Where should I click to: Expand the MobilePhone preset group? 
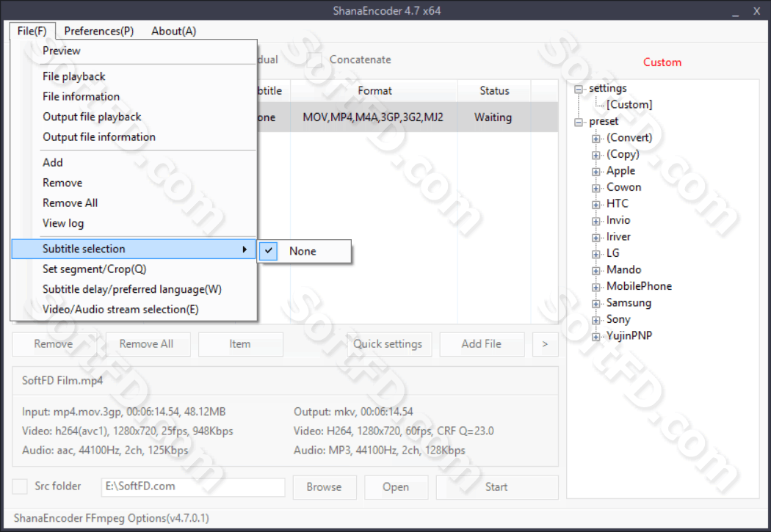click(x=596, y=287)
